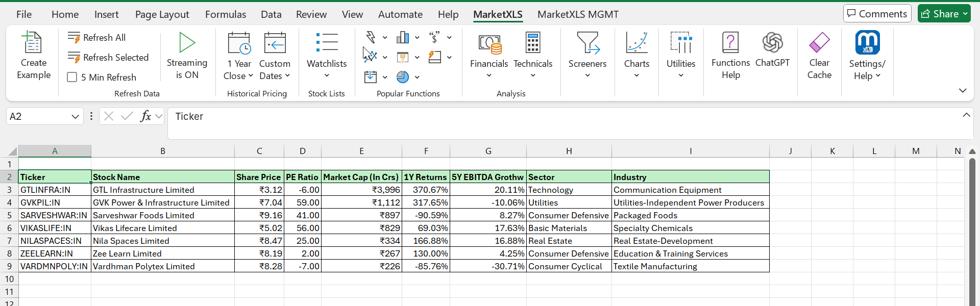Screen dimensions: 980x306
Task: Expand the lightning bolt function dropdown
Action: point(385,37)
